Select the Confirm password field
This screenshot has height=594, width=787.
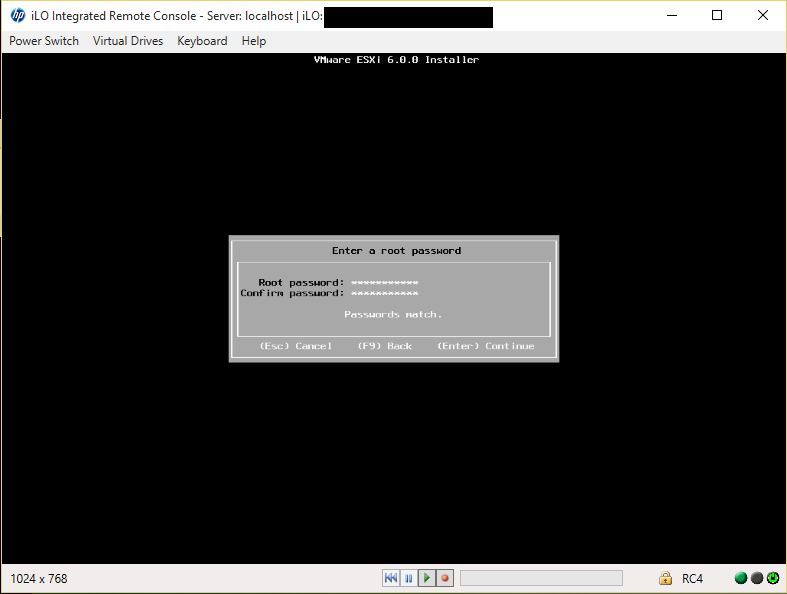click(x=384, y=293)
